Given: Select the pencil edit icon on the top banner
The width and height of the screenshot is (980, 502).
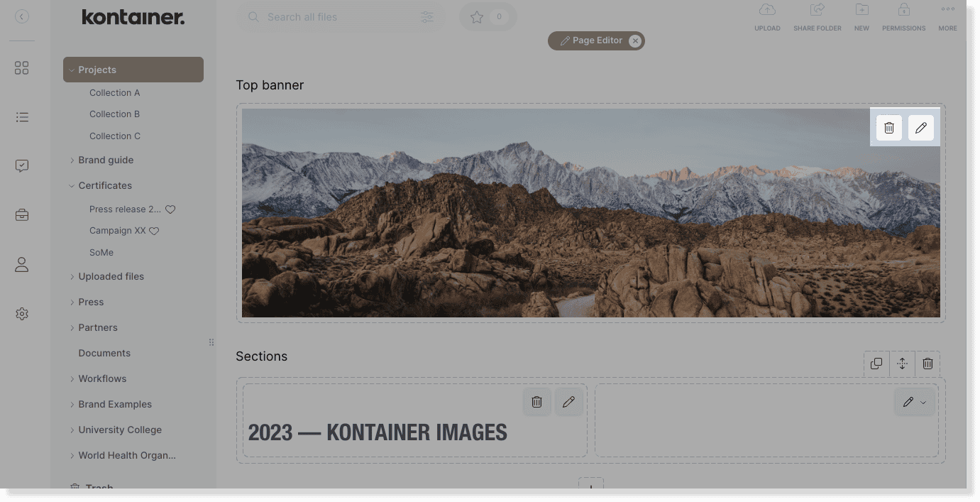Looking at the screenshot, I should 921,128.
